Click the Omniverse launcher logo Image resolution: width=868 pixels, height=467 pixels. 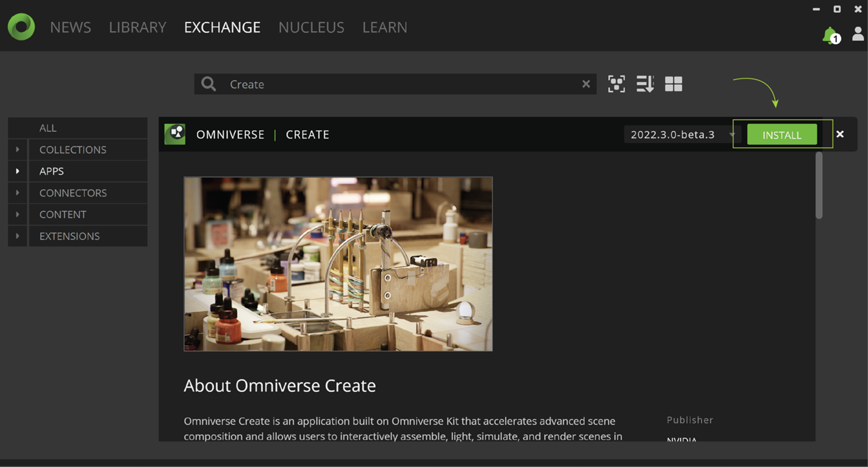[x=21, y=27]
